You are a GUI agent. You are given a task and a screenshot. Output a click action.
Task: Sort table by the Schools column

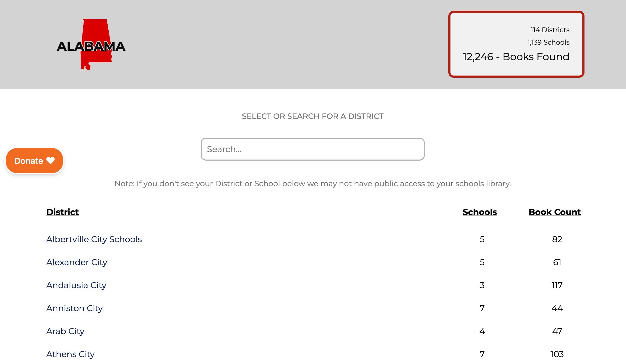(x=480, y=212)
